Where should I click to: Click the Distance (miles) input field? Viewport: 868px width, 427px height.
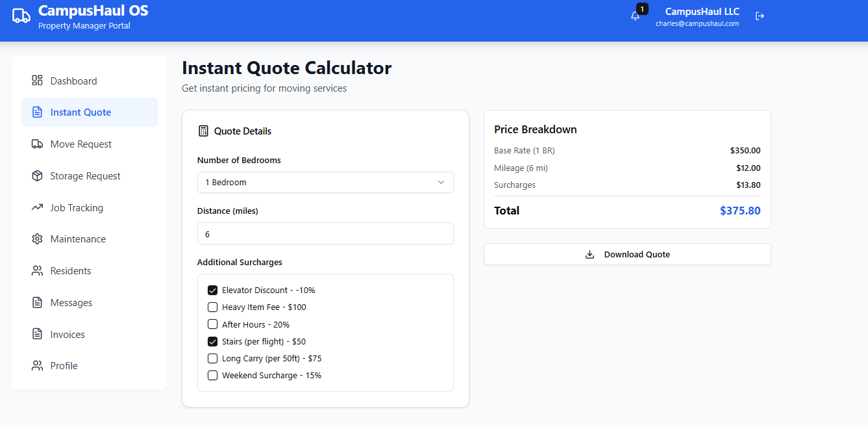tap(325, 234)
